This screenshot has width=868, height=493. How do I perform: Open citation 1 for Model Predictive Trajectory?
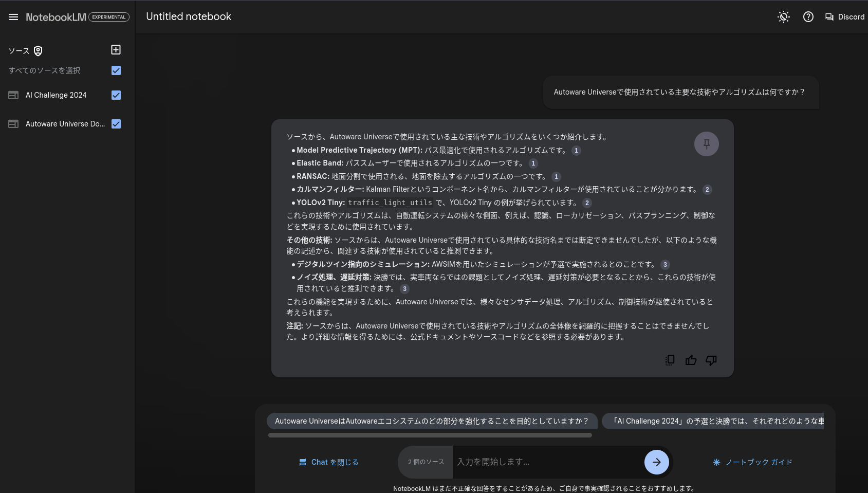tap(577, 151)
